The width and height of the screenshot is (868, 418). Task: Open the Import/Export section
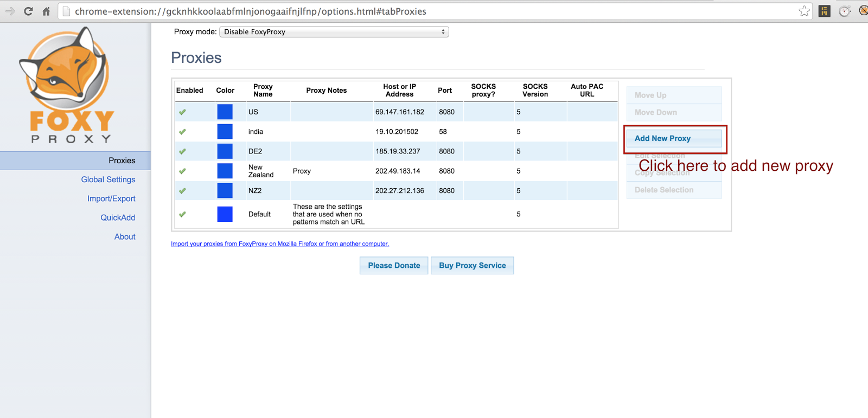(111, 198)
